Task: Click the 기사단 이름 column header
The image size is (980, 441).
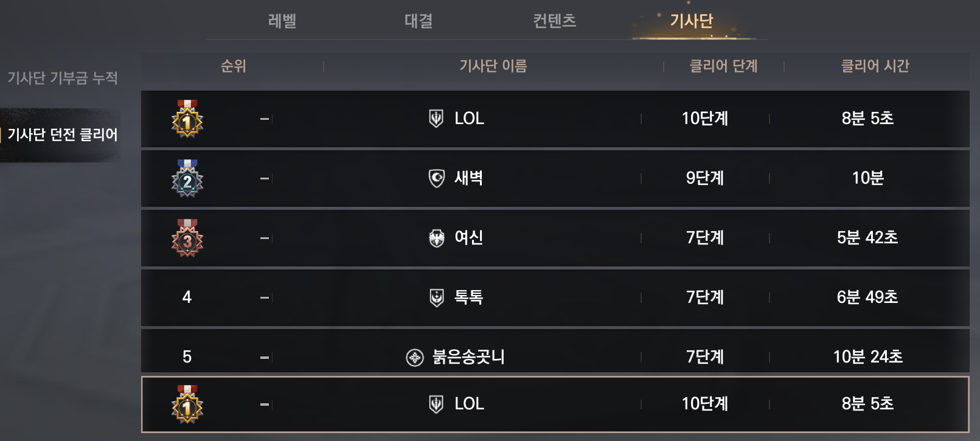Action: tap(493, 66)
